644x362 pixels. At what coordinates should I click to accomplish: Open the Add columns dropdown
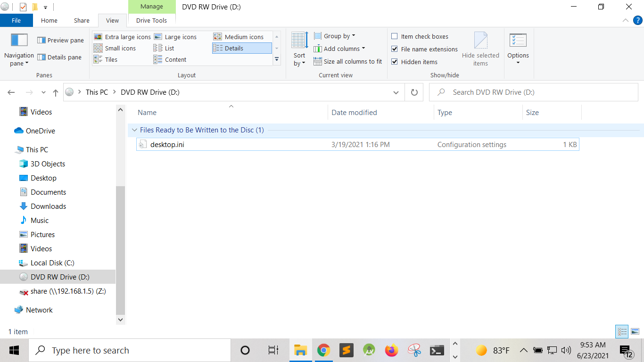(339, 49)
